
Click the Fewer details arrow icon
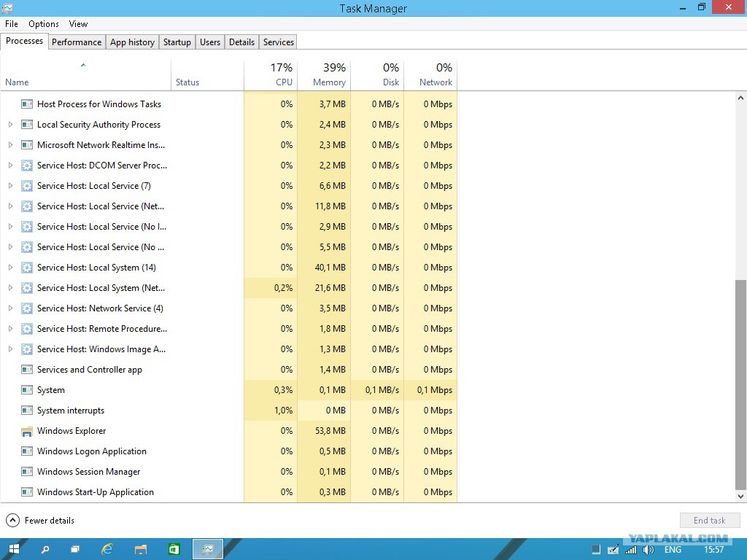13,521
